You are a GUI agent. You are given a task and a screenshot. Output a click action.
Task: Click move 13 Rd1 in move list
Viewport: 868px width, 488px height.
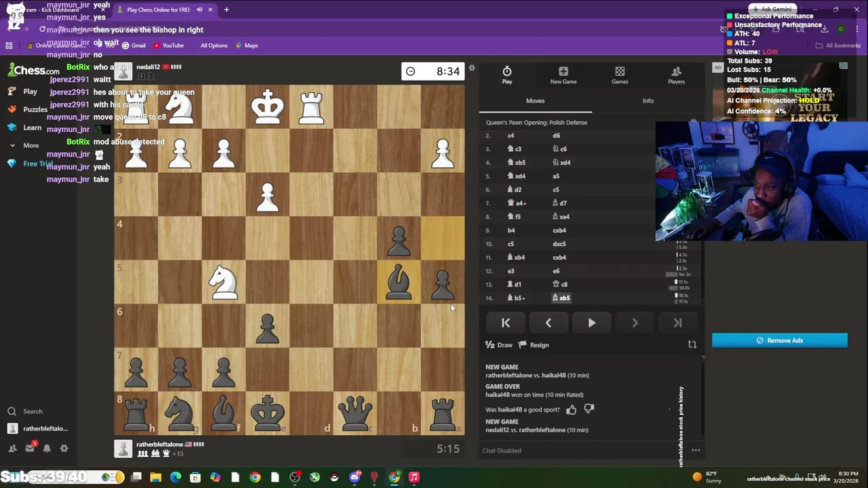(x=514, y=284)
